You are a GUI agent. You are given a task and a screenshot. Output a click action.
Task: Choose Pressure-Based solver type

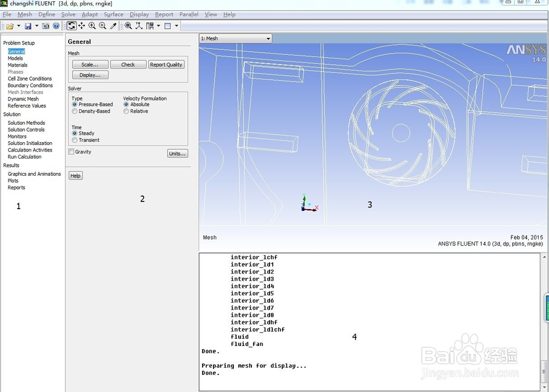tap(92, 104)
